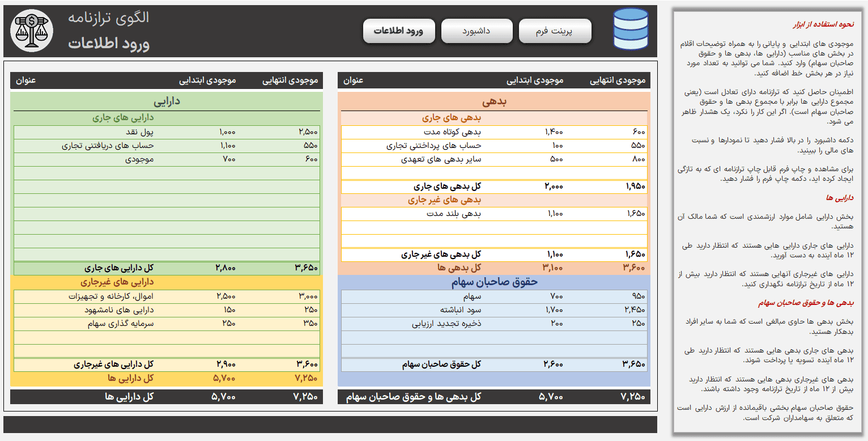Open the پرینت فرم print form button

(555, 31)
